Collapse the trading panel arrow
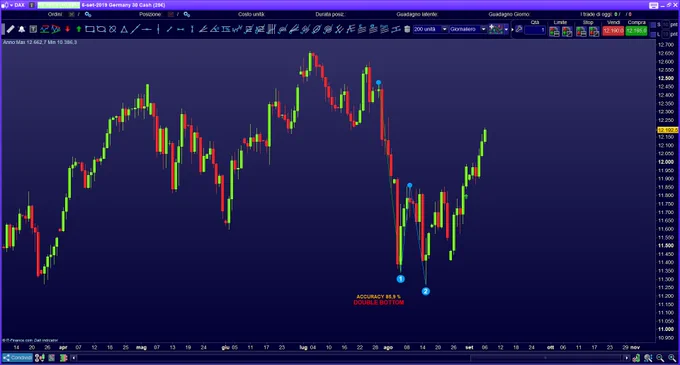Image resolution: width=680 pixels, height=365 pixels. pos(512,29)
